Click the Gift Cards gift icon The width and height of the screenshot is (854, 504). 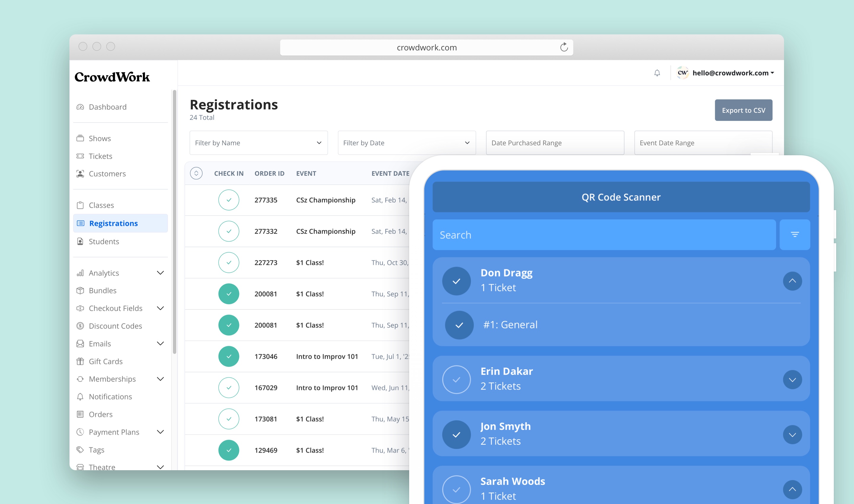80,361
